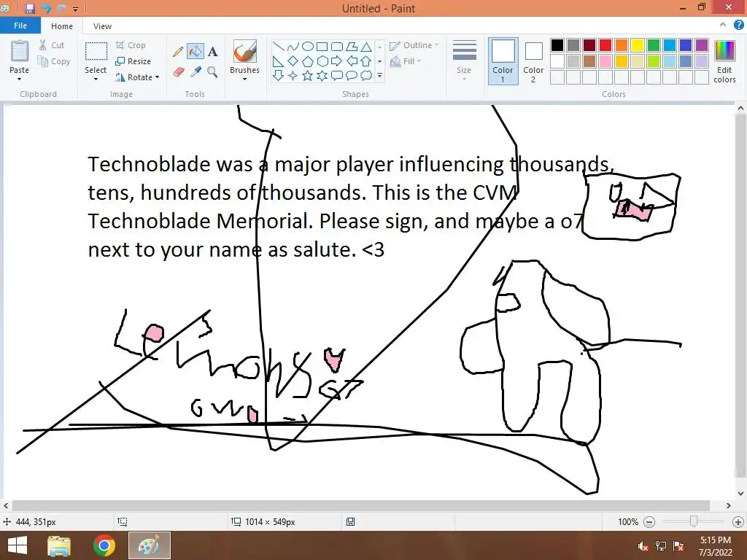Click the horizontal scrollbar of the canvas
Viewport: 747px width, 560px height.
tap(360, 505)
